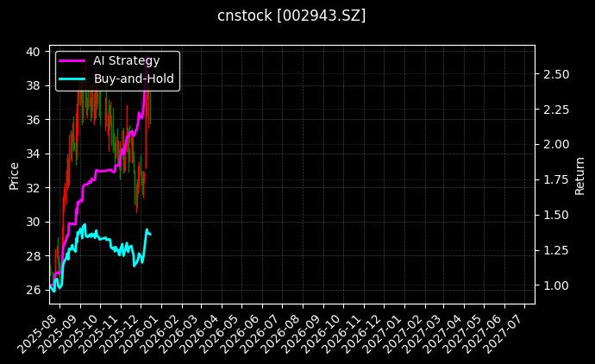The image size is (595, 364).
Task: Click the 1.75 return tick label
Action: 556,180
